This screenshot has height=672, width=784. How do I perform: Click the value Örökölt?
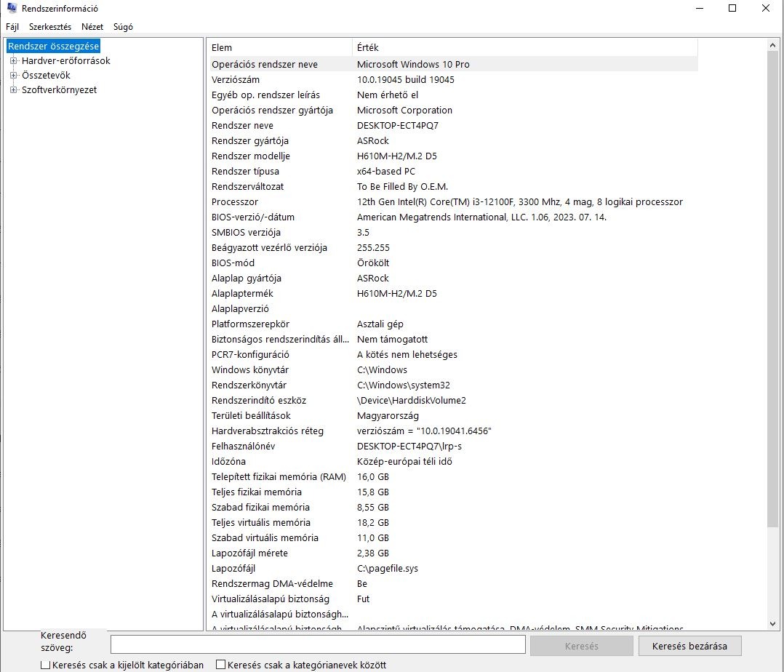(x=373, y=263)
